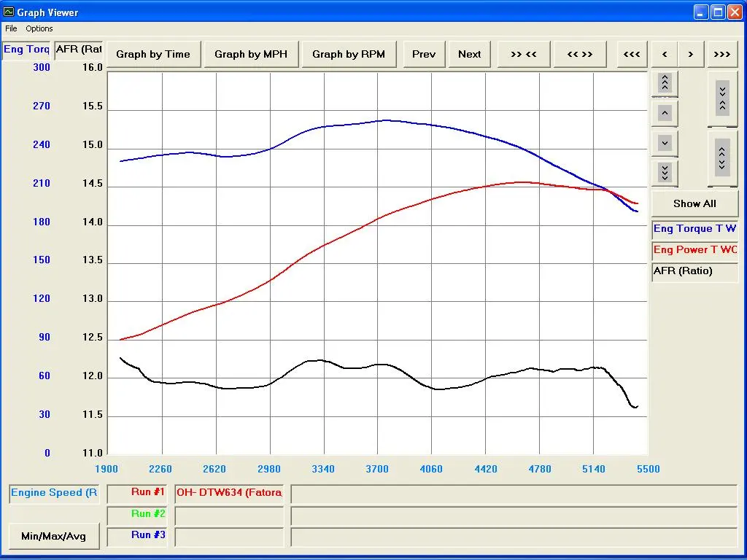Click the 16.0 AFR axis value
Screen dimensions: 747x560
(x=93, y=68)
